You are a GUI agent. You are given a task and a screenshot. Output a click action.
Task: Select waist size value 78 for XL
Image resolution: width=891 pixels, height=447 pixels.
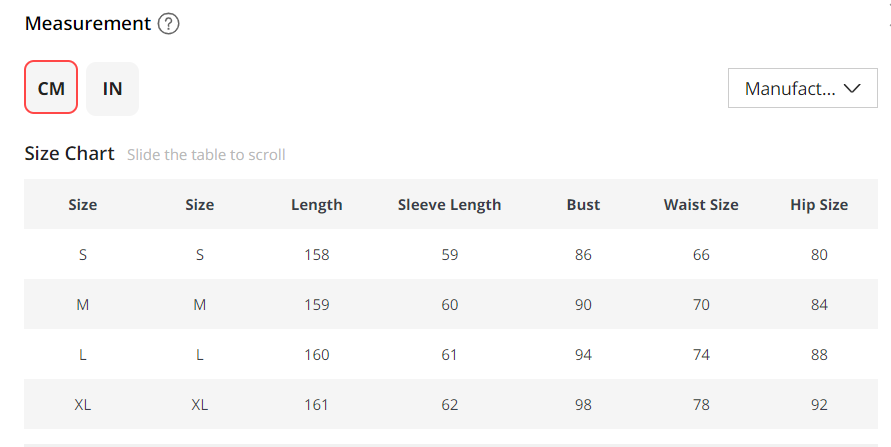pyautogui.click(x=700, y=405)
